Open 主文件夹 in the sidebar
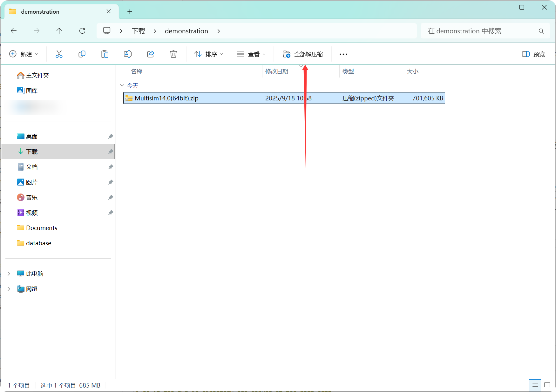 pos(33,75)
